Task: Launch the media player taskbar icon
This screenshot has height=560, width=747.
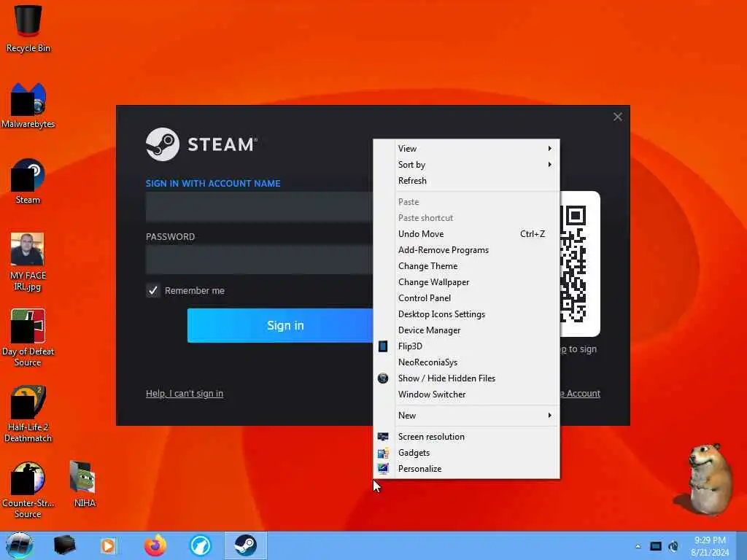Action: click(x=109, y=545)
